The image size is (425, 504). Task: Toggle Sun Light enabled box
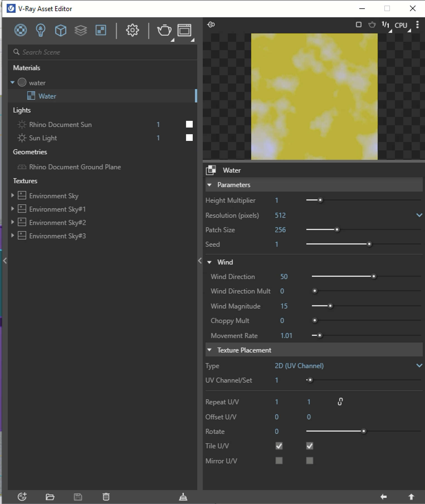(x=189, y=138)
